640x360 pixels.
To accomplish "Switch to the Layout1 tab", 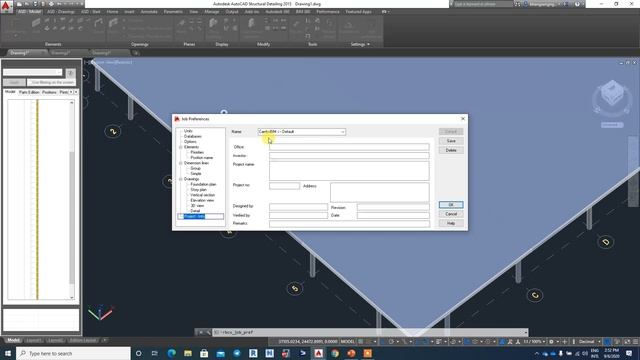I will pos(33,340).
